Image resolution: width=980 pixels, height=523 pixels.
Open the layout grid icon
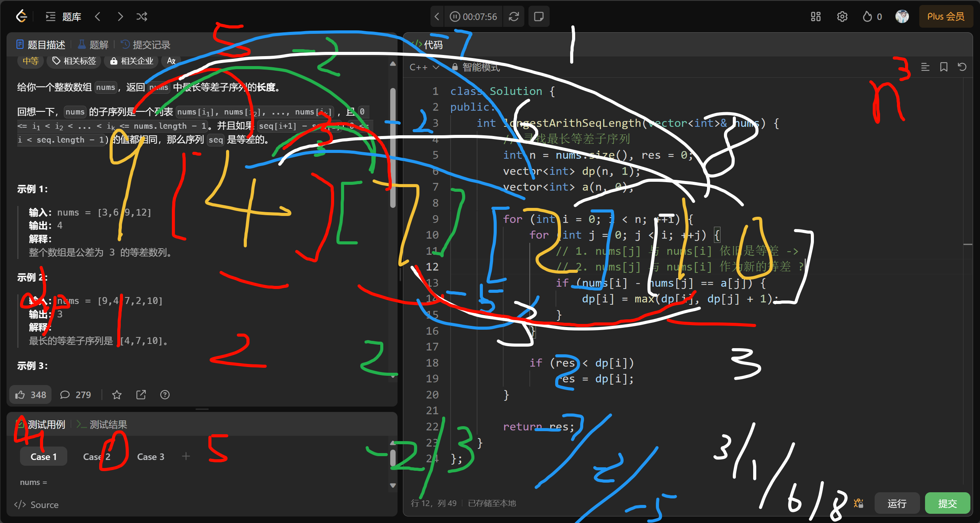[815, 17]
